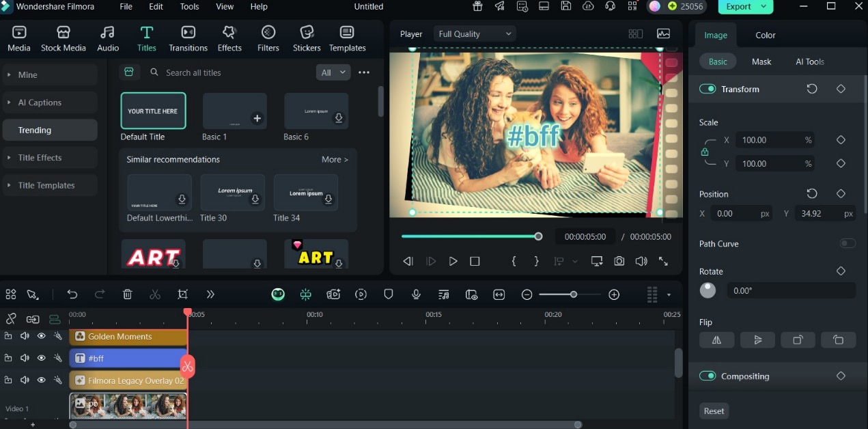Zoom in the timeline with plus icon
The width and height of the screenshot is (868, 429).
pos(614,294)
